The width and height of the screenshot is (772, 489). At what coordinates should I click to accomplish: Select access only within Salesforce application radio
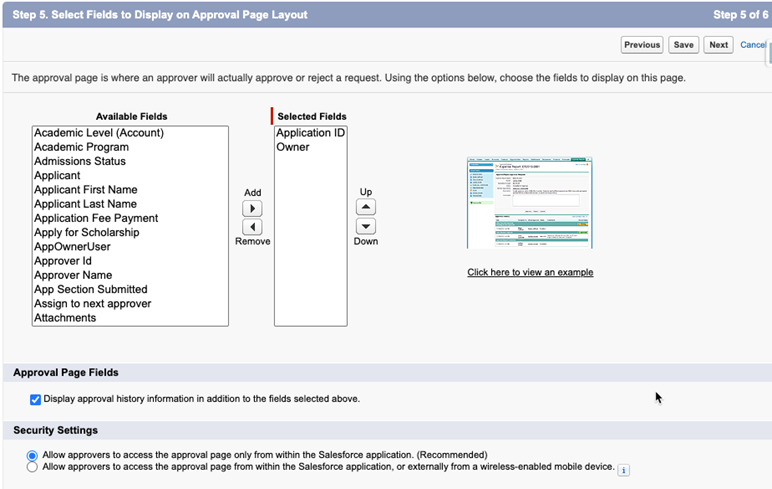(x=33, y=455)
